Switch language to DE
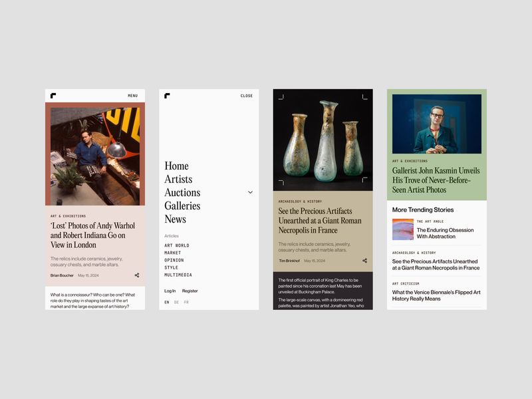This screenshot has height=399, width=532. point(176,302)
